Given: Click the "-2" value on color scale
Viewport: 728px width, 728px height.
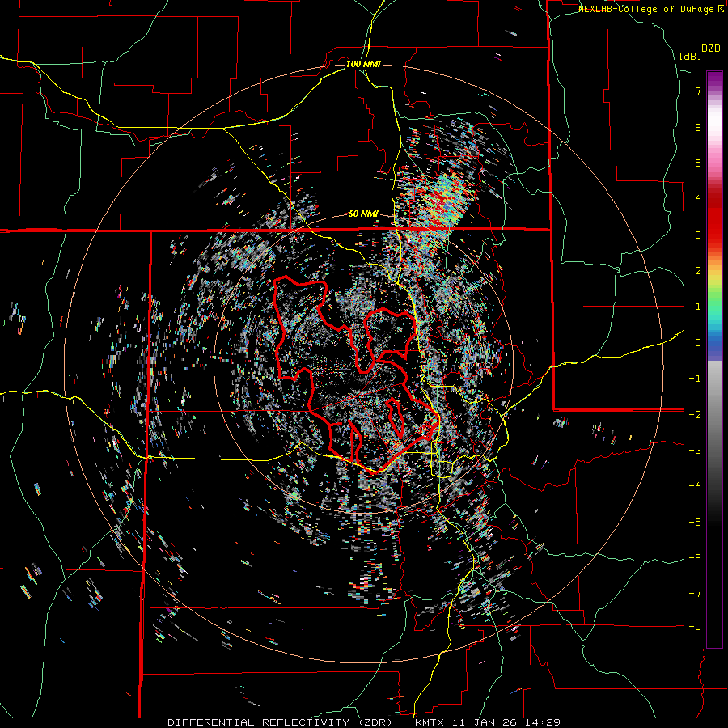Looking at the screenshot, I should 695,414.
